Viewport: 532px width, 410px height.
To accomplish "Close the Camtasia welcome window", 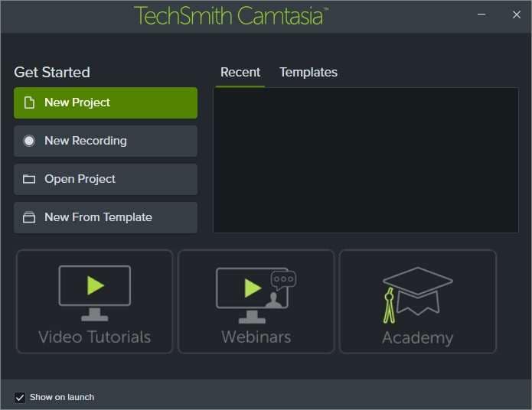I will 517,15.
